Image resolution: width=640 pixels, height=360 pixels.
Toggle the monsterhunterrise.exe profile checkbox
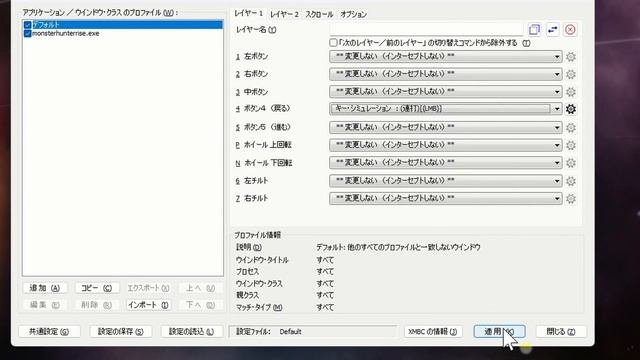tap(27, 33)
